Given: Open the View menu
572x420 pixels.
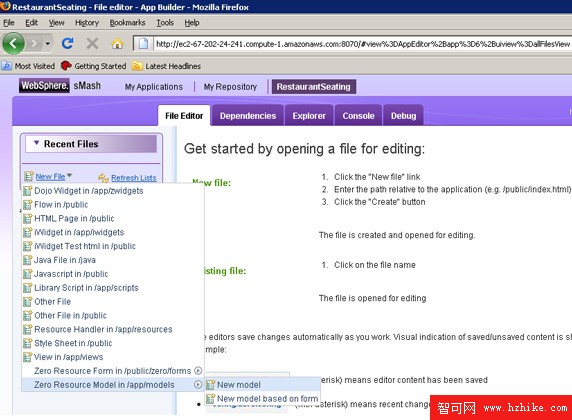Looking at the screenshot, I should [x=57, y=23].
